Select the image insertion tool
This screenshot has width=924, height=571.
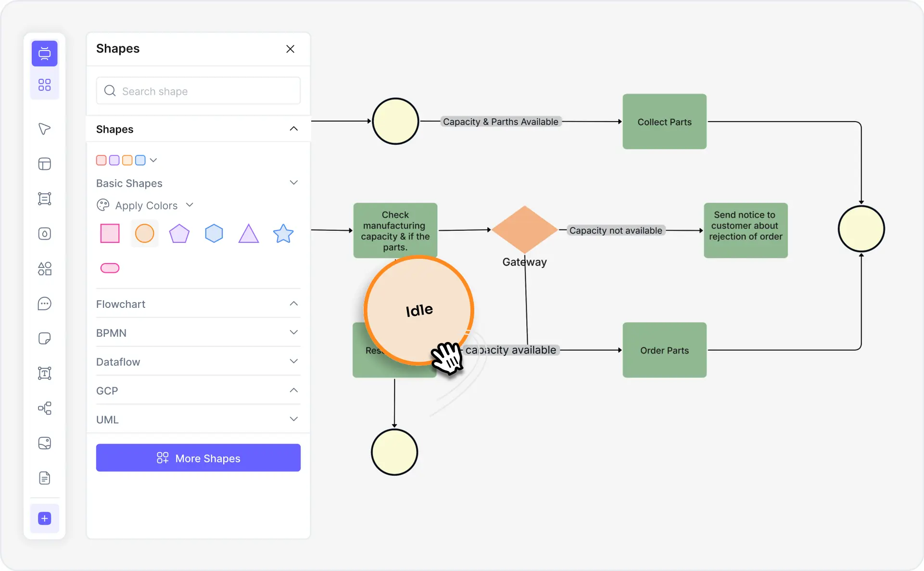(x=45, y=443)
